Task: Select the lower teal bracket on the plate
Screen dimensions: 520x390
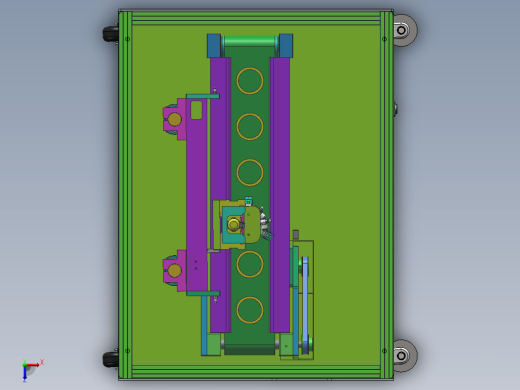Action: pos(203,293)
